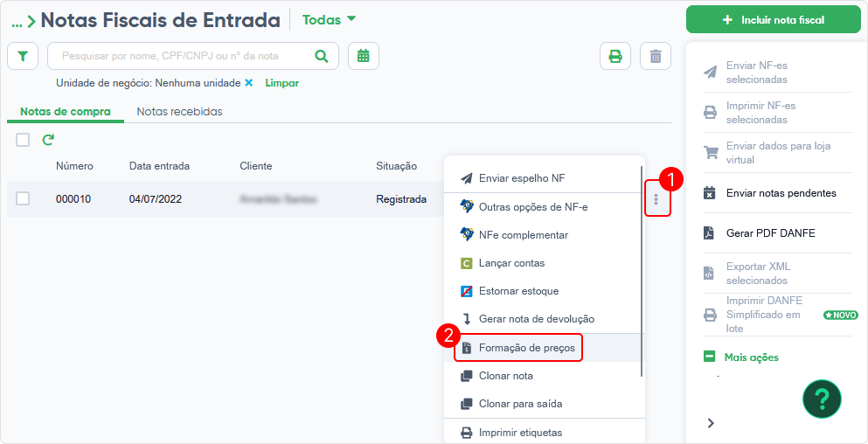This screenshot has height=444, width=868.
Task: Tick the checkbox for note 000010
Action: [23, 198]
